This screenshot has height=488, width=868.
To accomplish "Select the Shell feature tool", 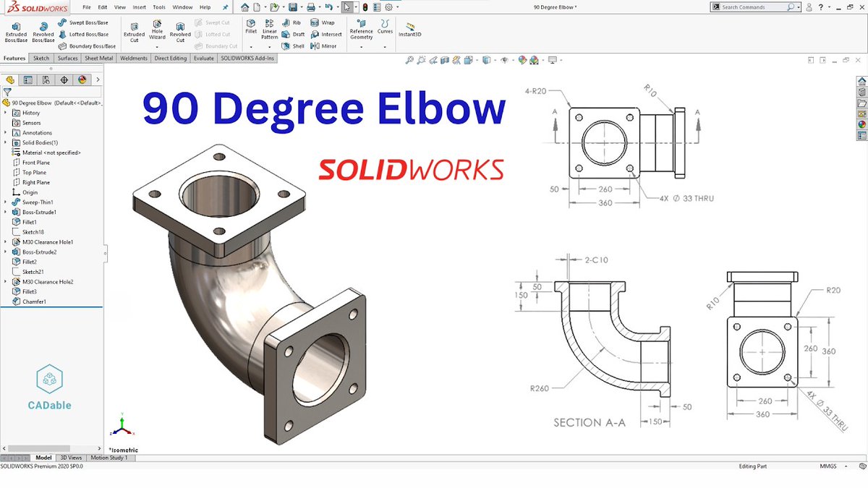I will (x=294, y=46).
